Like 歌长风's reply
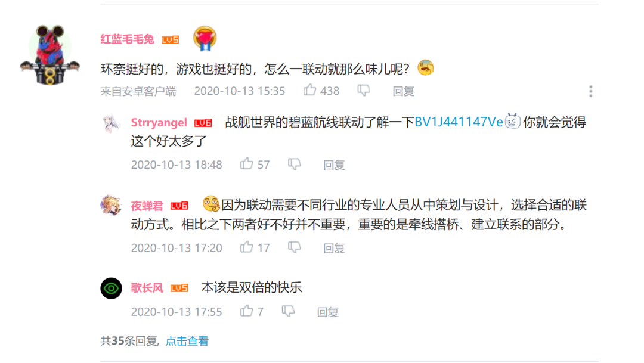 (246, 311)
